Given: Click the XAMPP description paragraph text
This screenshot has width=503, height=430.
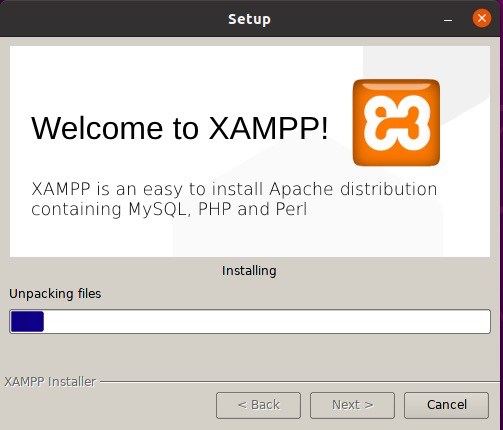Looking at the screenshot, I should (234, 199).
